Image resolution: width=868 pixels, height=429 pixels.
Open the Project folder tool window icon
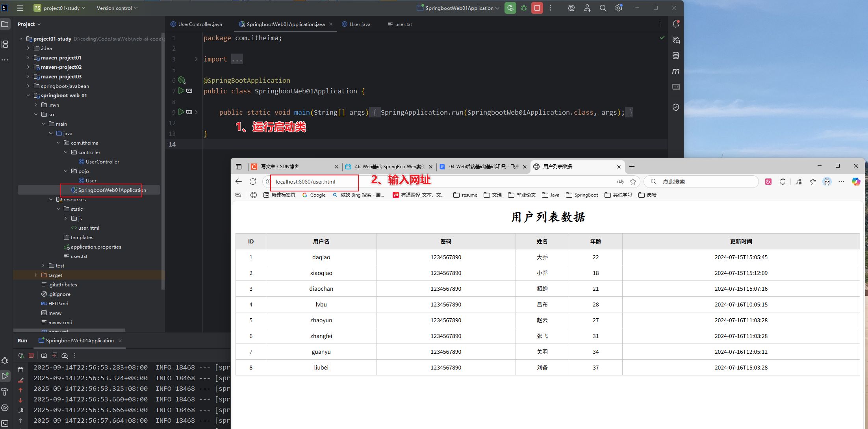(5, 24)
